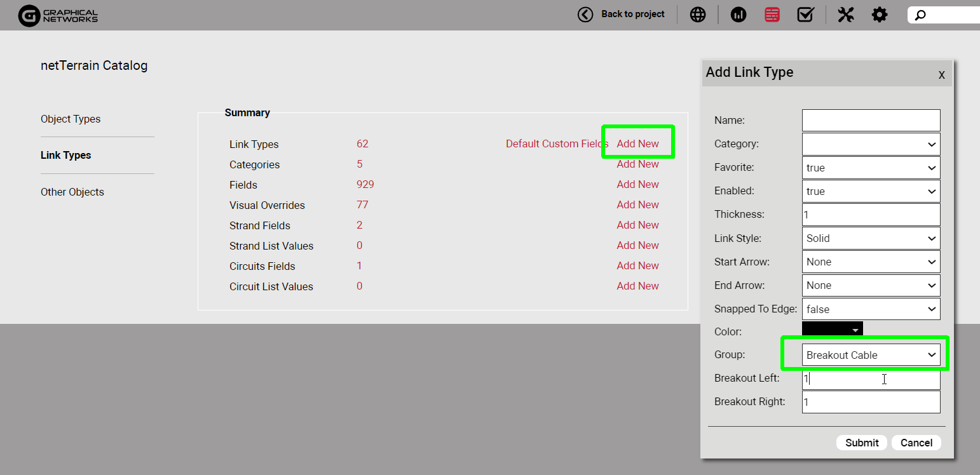Click into the Name input field

tap(871, 120)
